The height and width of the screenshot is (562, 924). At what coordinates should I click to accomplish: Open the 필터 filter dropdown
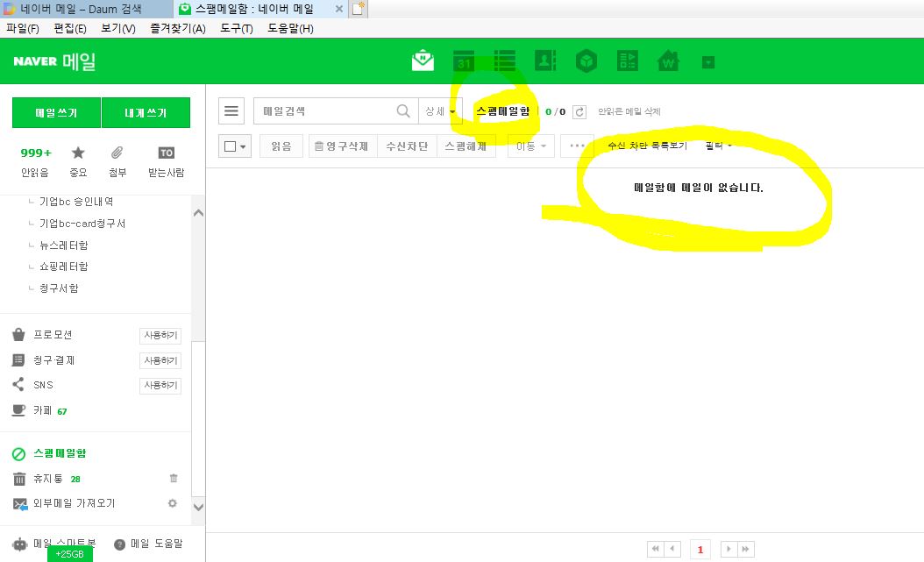click(718, 146)
